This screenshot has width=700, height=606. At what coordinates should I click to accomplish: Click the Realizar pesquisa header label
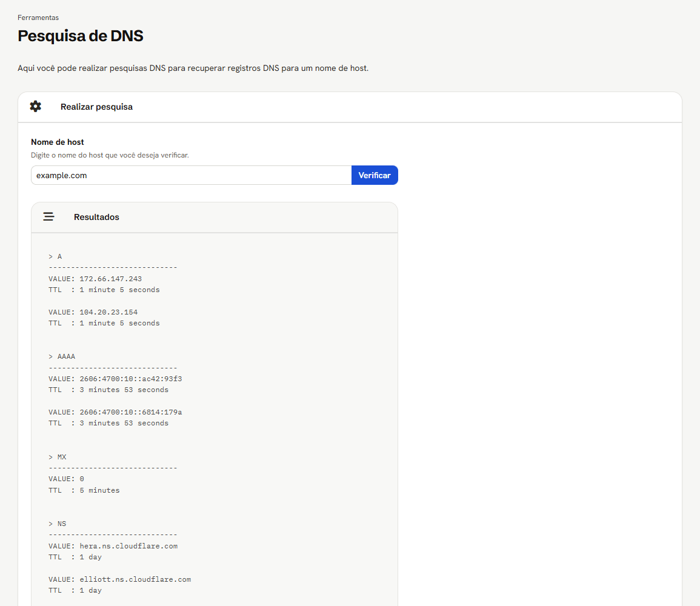pos(96,107)
